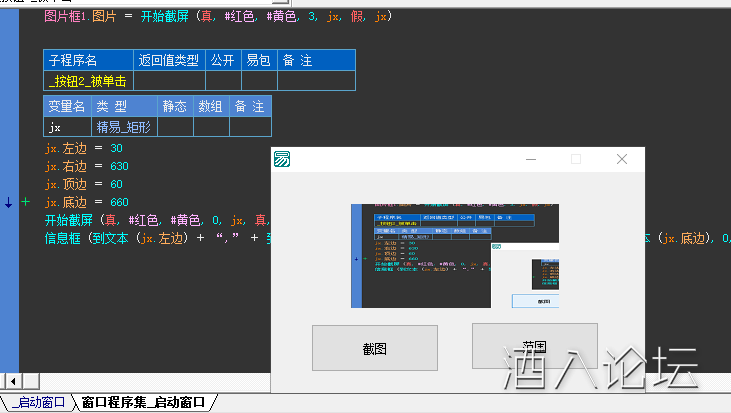
Task: Click the 精易_矩形 type cell
Action: coord(124,127)
